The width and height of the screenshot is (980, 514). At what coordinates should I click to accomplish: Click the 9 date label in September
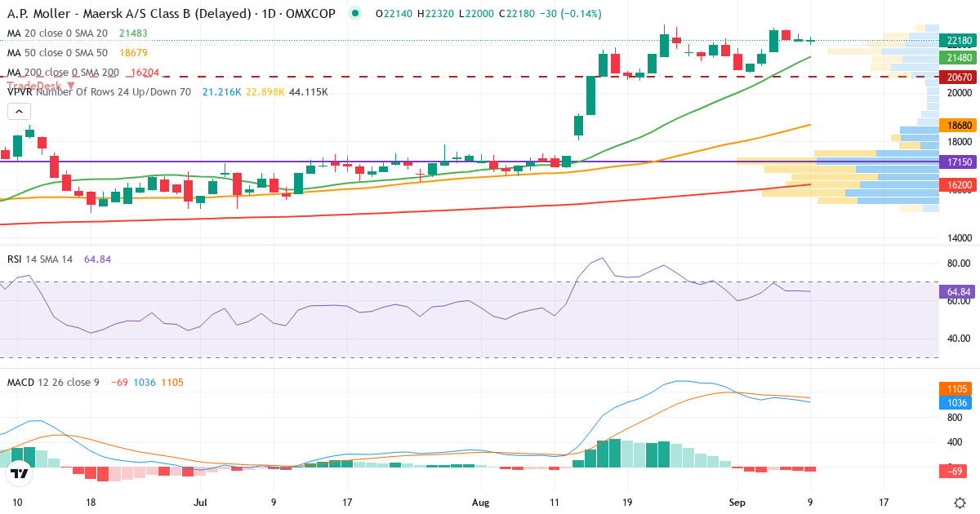pos(810,502)
